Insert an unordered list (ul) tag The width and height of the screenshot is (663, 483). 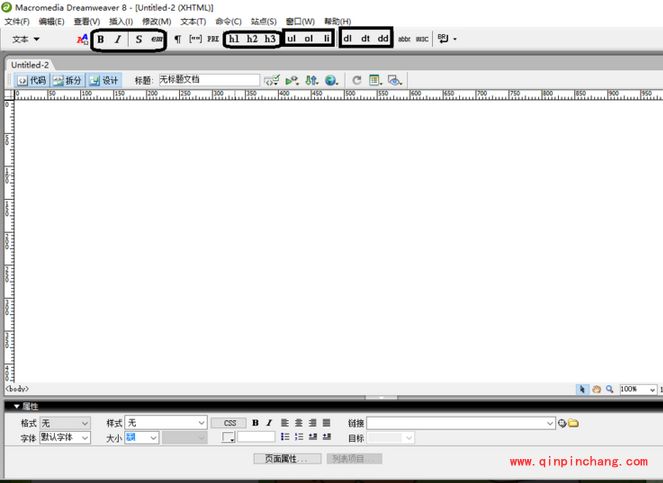click(292, 39)
